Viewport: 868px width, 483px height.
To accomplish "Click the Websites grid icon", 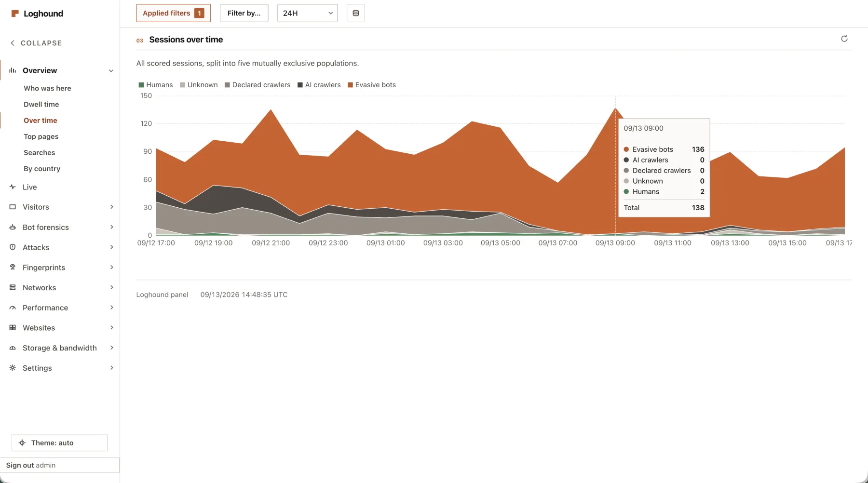I will pyautogui.click(x=13, y=328).
